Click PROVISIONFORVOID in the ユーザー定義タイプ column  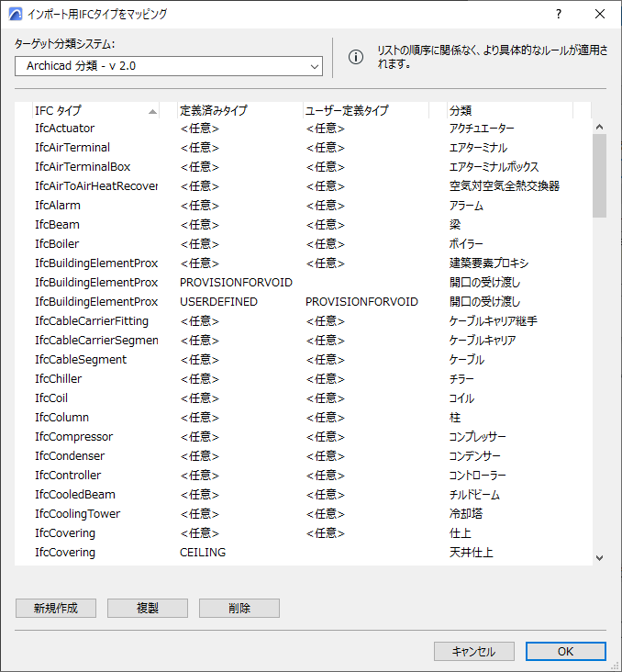(361, 302)
